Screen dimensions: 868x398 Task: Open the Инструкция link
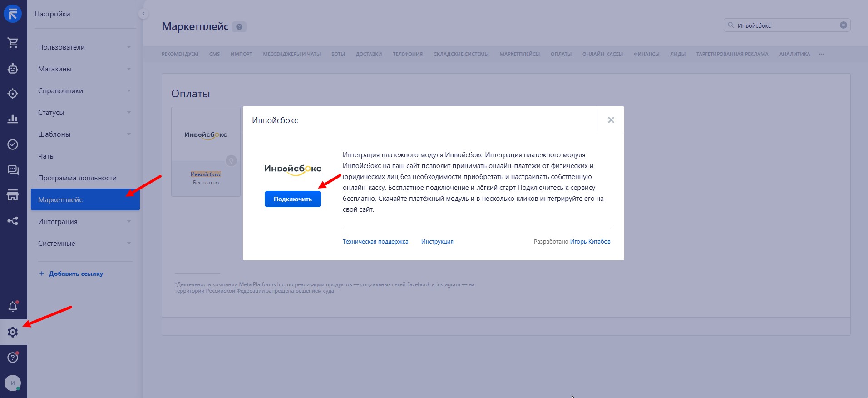437,242
